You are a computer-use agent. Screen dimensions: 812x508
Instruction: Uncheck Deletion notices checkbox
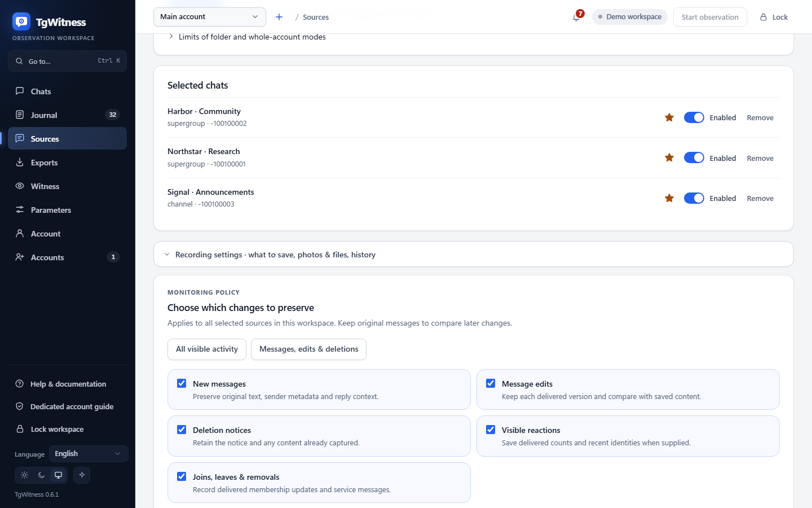(x=182, y=430)
